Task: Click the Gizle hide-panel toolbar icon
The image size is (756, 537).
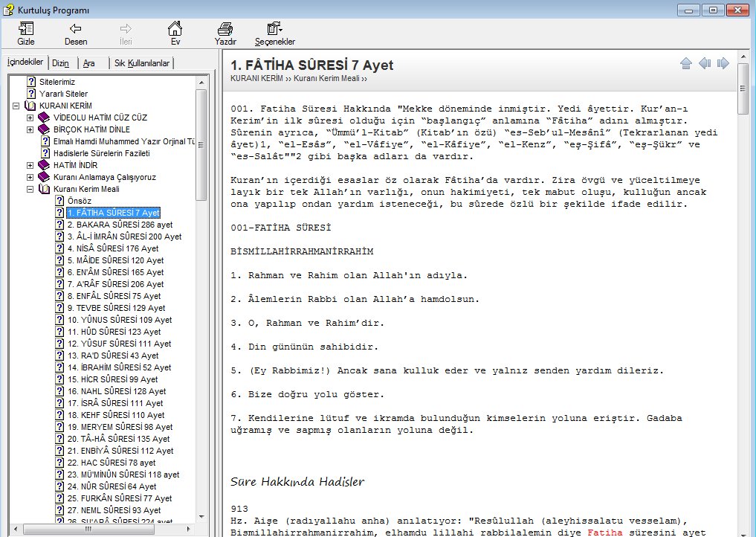Action: tap(26, 30)
